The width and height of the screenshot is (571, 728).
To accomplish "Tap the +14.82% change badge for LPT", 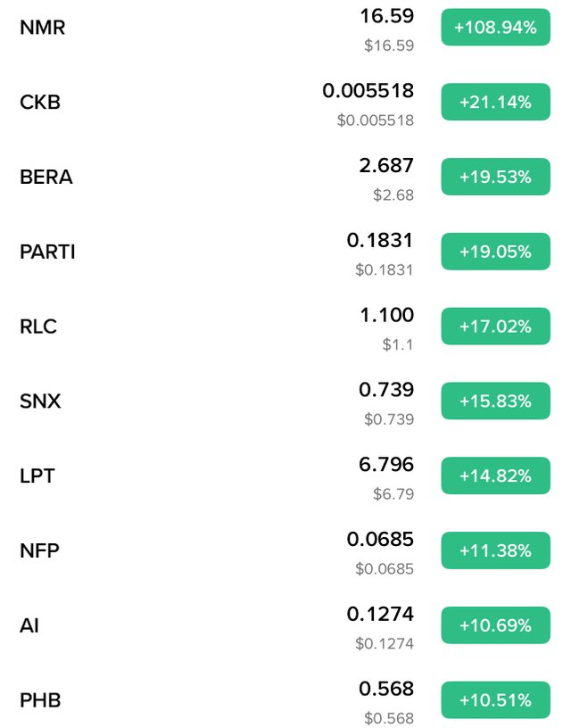I will point(495,476).
